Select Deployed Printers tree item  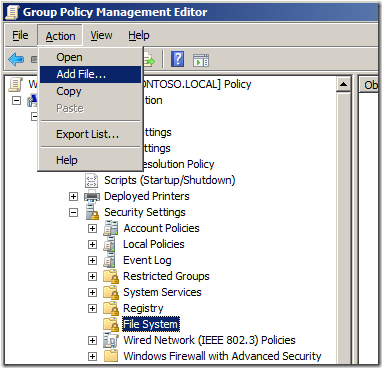[147, 196]
